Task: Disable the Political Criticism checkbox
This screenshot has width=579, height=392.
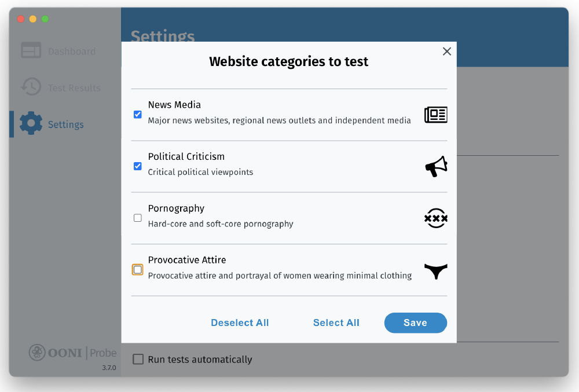Action: (x=137, y=166)
